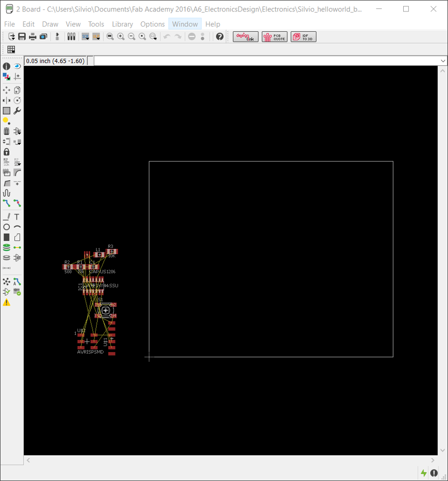Click the PCB Quote button

pos(274,37)
